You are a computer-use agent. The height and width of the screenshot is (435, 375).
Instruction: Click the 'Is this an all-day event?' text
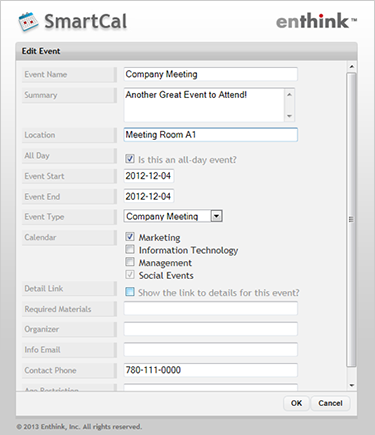click(187, 160)
